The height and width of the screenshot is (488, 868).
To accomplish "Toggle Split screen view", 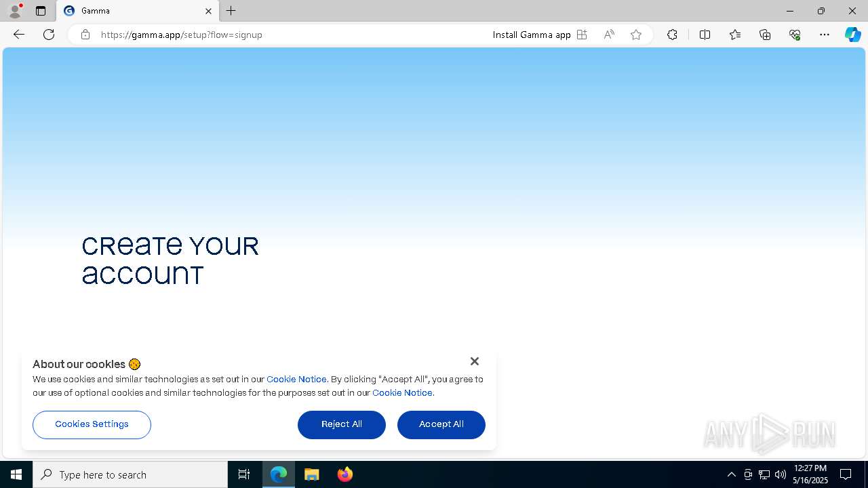I will click(x=705, y=35).
